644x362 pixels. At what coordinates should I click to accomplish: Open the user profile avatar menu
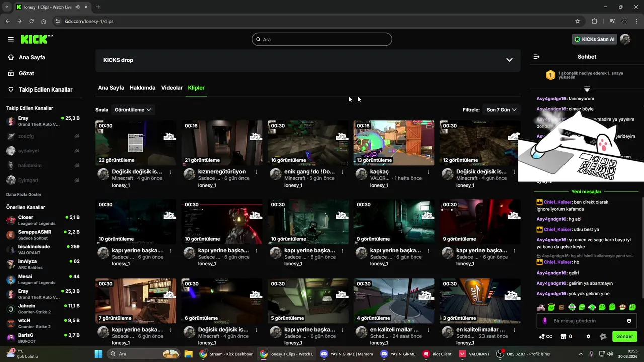tap(625, 39)
